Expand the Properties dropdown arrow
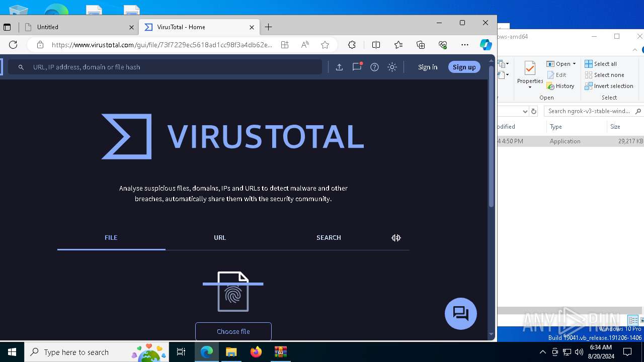Viewport: 644px width, 362px height. [530, 87]
